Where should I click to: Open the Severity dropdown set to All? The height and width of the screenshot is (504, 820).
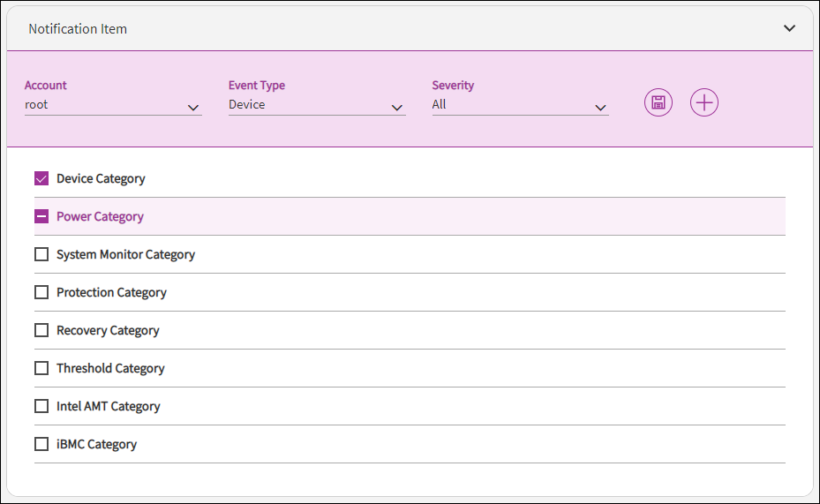(x=519, y=105)
